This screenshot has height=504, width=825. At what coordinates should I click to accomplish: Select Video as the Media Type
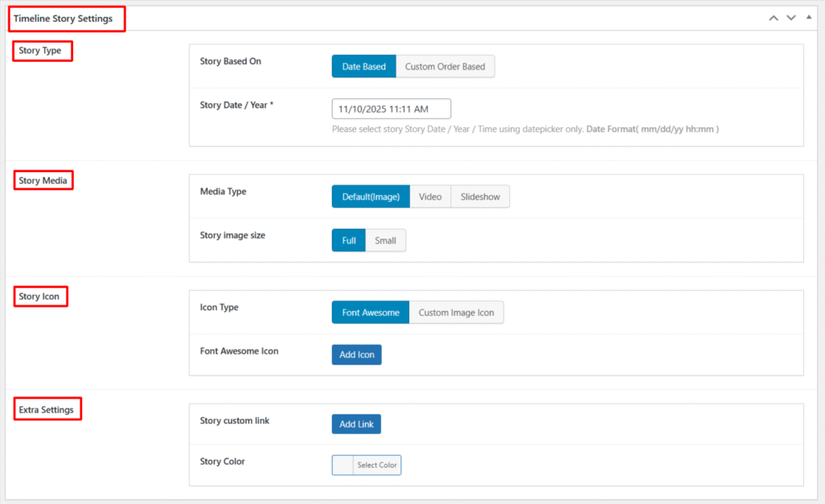click(x=430, y=196)
